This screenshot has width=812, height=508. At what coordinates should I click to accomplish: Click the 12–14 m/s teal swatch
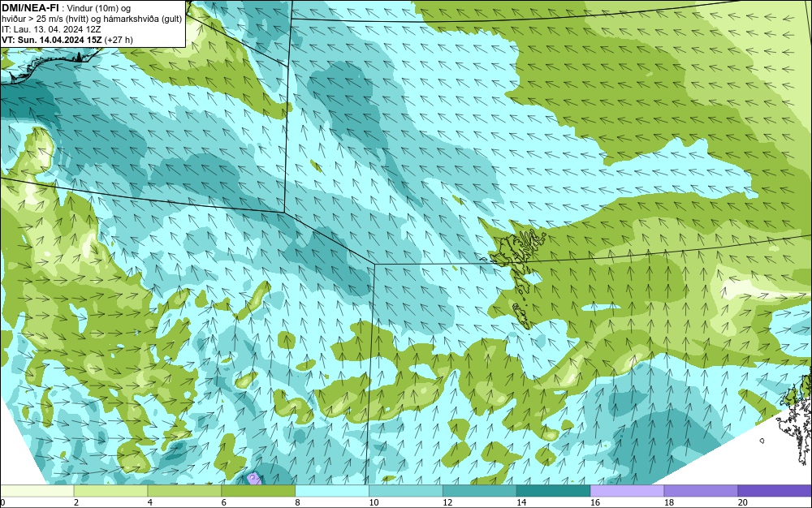pos(480,490)
